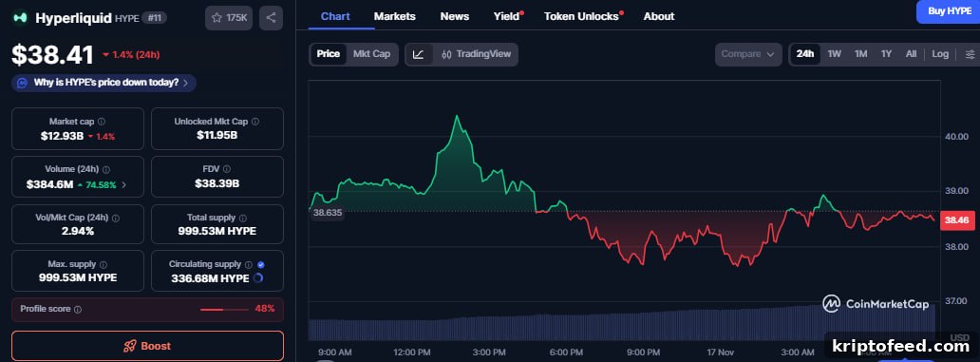The height and width of the screenshot is (362, 980).
Task: Switch to TradingView chart
Action: (x=476, y=54)
